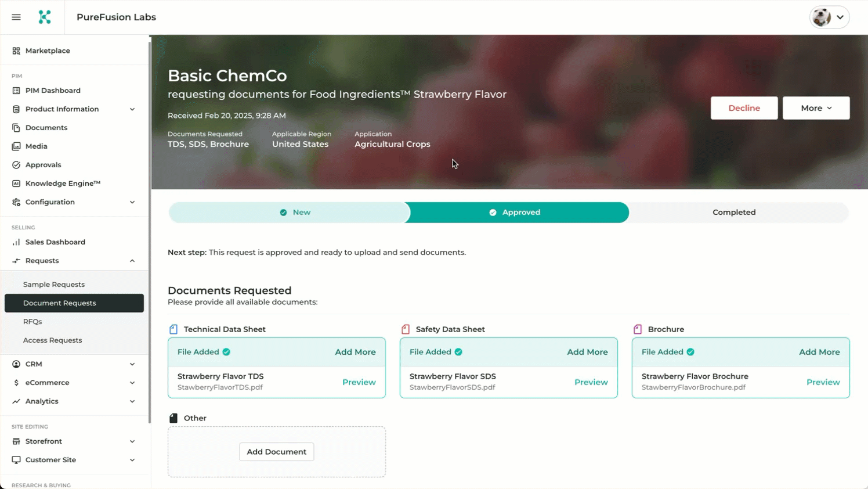The height and width of the screenshot is (489, 868).
Task: Select the Approved status step
Action: (x=515, y=213)
